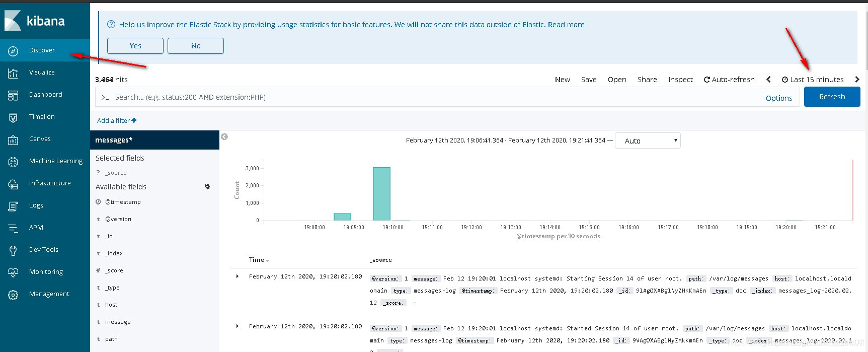Click the _source column header
This screenshot has width=868, height=352.
[381, 260]
